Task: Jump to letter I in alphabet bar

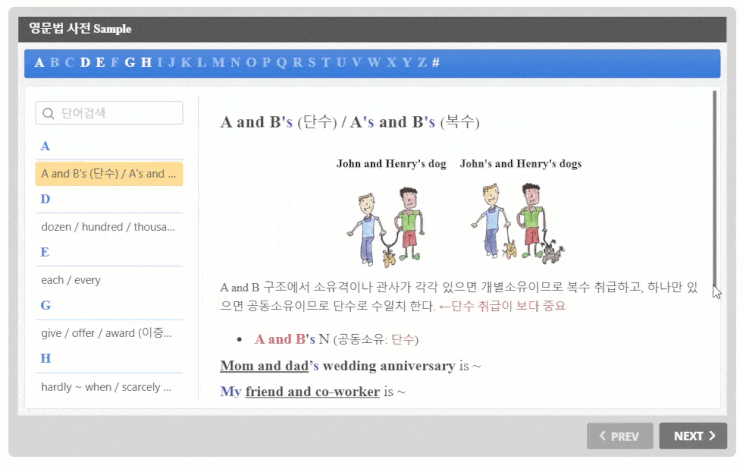Action: point(160,63)
